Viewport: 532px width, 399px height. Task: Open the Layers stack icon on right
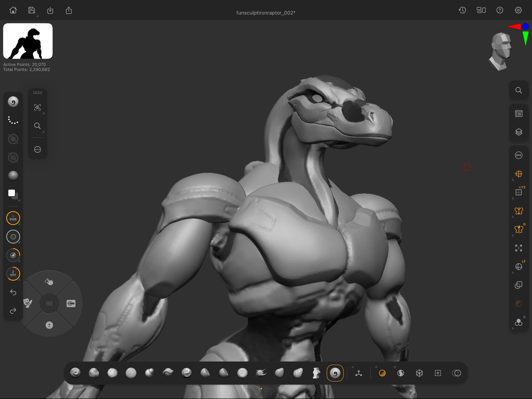pyautogui.click(x=518, y=132)
